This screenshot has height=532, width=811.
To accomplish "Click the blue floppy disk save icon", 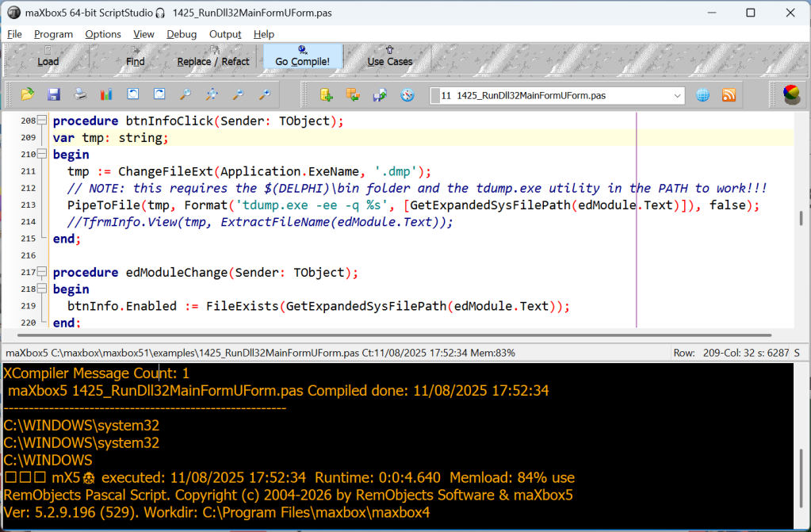I will click(x=54, y=94).
